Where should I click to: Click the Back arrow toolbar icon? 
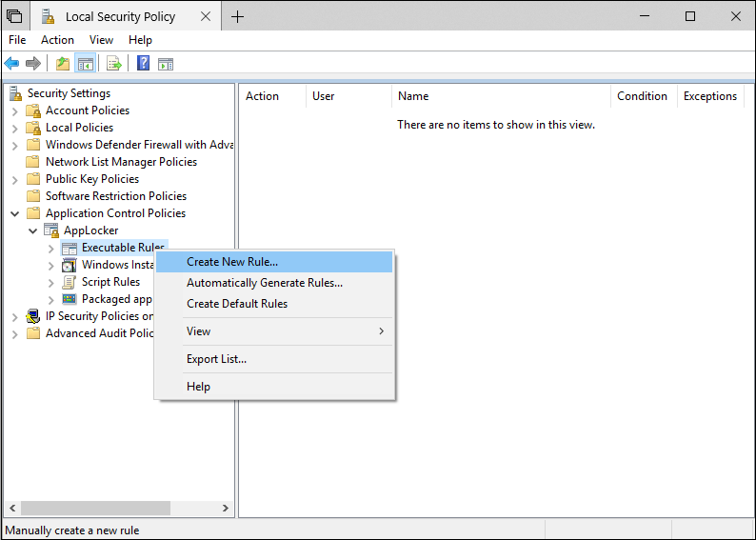(11, 64)
